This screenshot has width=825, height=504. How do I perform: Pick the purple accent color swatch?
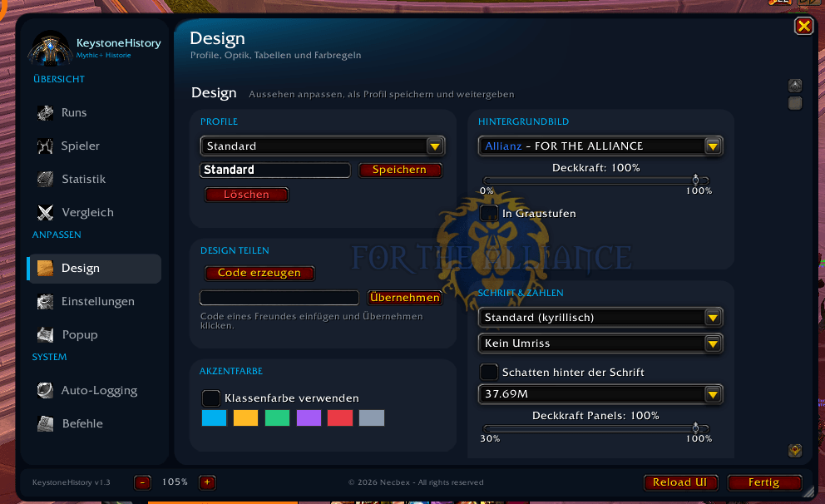(x=309, y=418)
